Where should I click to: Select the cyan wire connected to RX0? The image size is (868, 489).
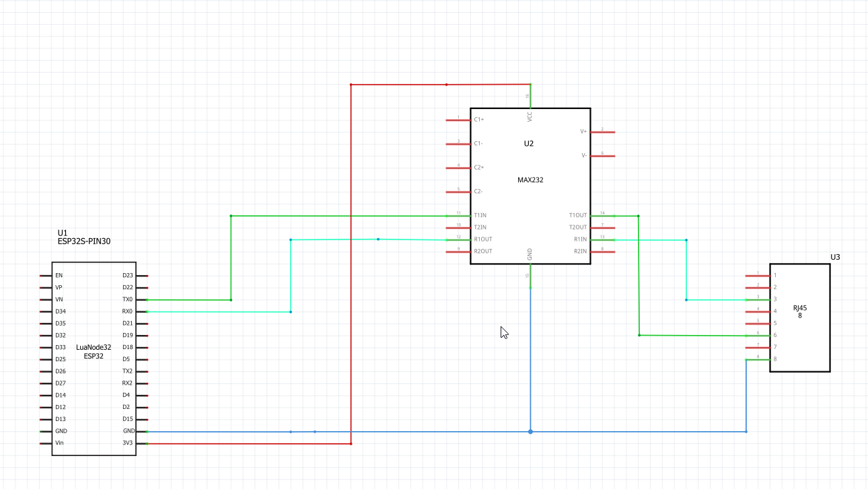pyautogui.click(x=289, y=276)
